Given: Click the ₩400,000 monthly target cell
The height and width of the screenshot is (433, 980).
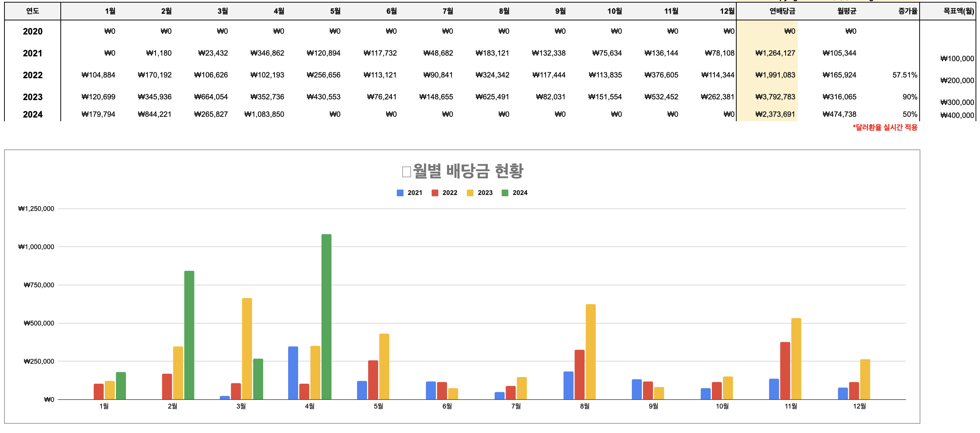Looking at the screenshot, I should pos(957,115).
